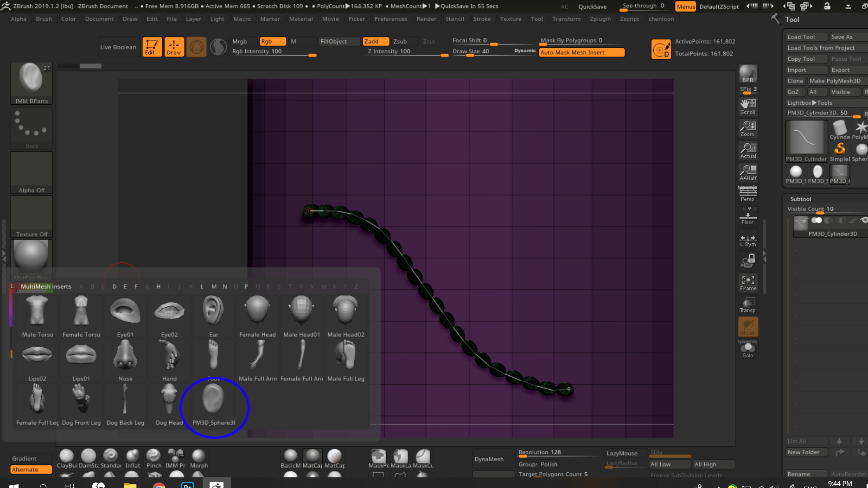Toggle the Floor grid

(747, 217)
